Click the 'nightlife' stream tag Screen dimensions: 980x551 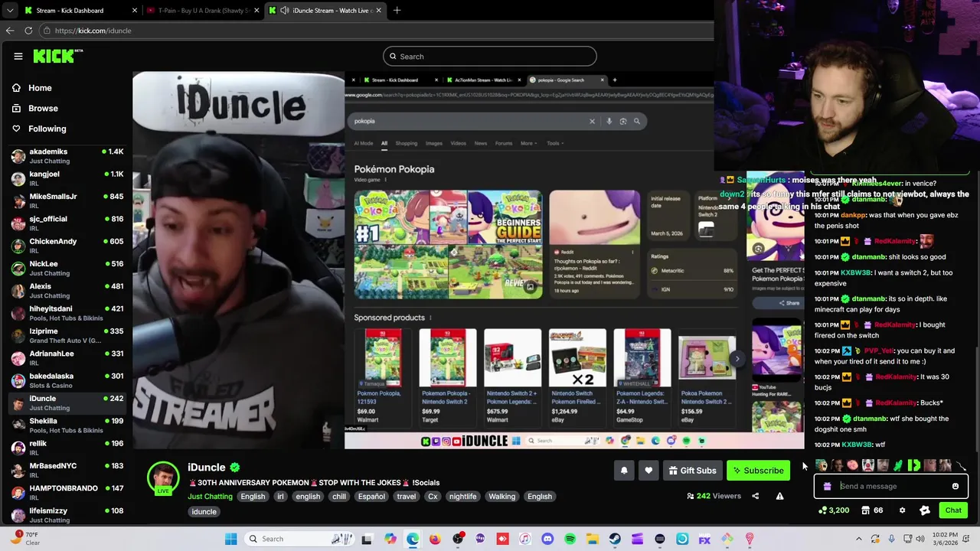[x=462, y=497]
